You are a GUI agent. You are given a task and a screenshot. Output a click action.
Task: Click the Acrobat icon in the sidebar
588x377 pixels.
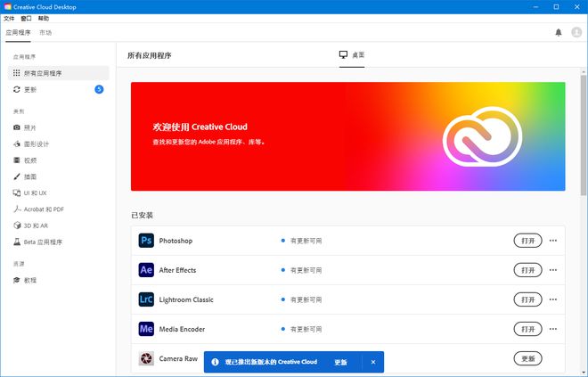pos(17,209)
